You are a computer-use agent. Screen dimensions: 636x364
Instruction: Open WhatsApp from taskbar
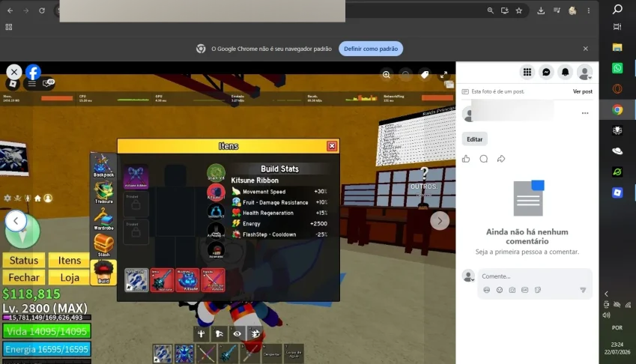tap(617, 68)
